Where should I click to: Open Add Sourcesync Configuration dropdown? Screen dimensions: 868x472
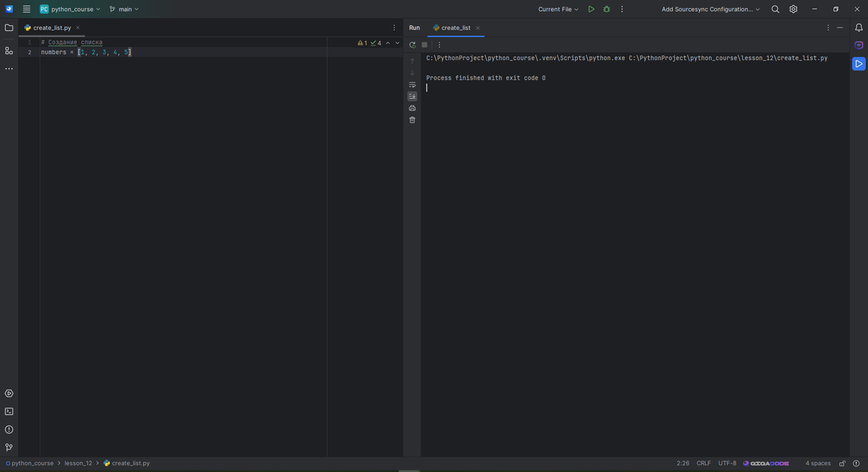pos(710,9)
